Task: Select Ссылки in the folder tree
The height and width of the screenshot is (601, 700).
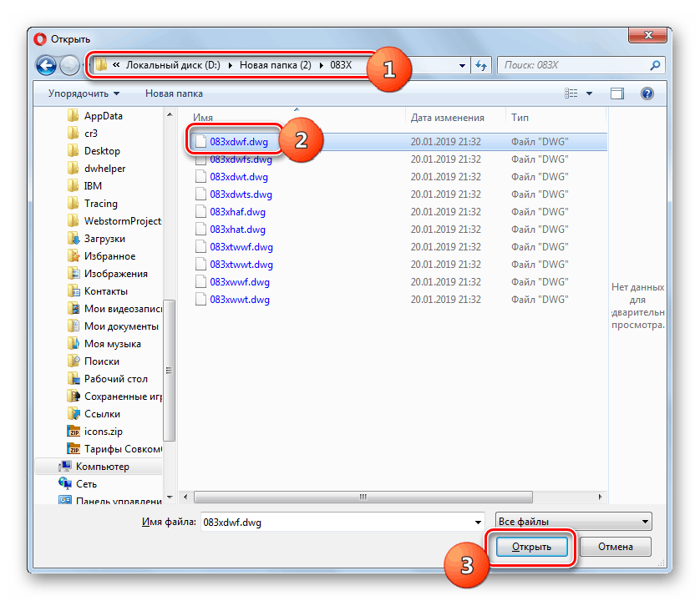Action: (102, 414)
